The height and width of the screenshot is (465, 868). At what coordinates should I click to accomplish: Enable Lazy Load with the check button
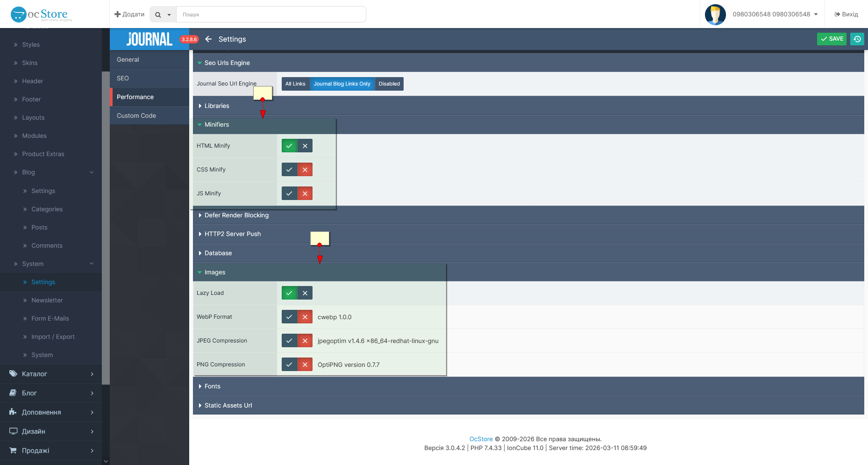pos(289,293)
